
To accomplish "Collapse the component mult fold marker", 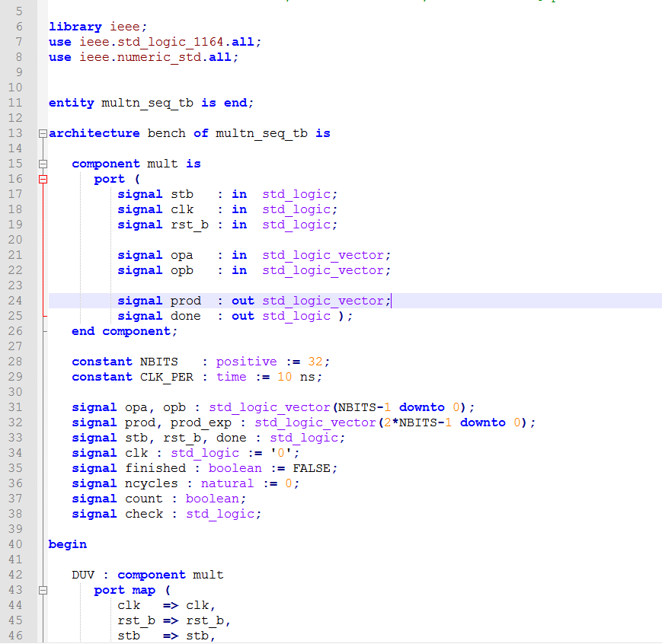I will point(43,164).
